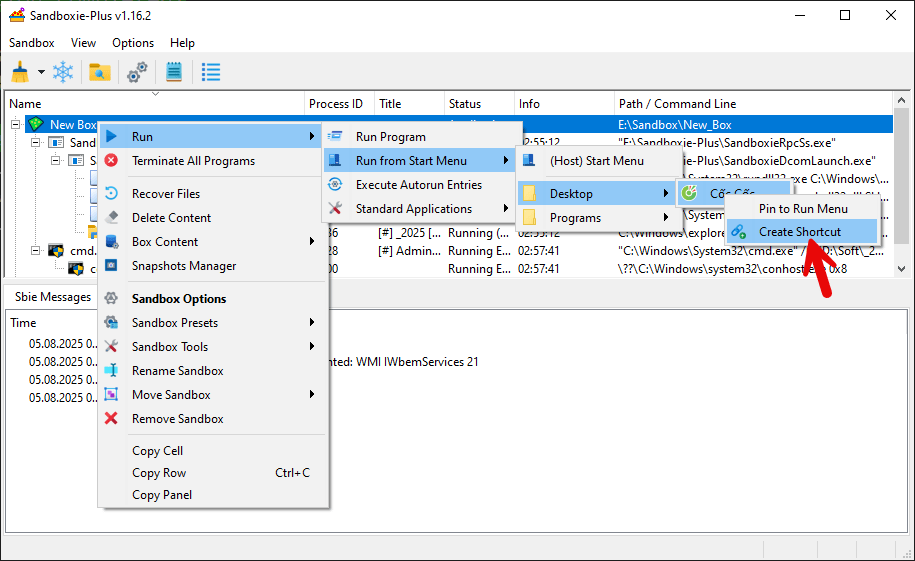Image resolution: width=915 pixels, height=561 pixels.
Task: Choose Create Shortcut
Action: pyautogui.click(x=802, y=232)
